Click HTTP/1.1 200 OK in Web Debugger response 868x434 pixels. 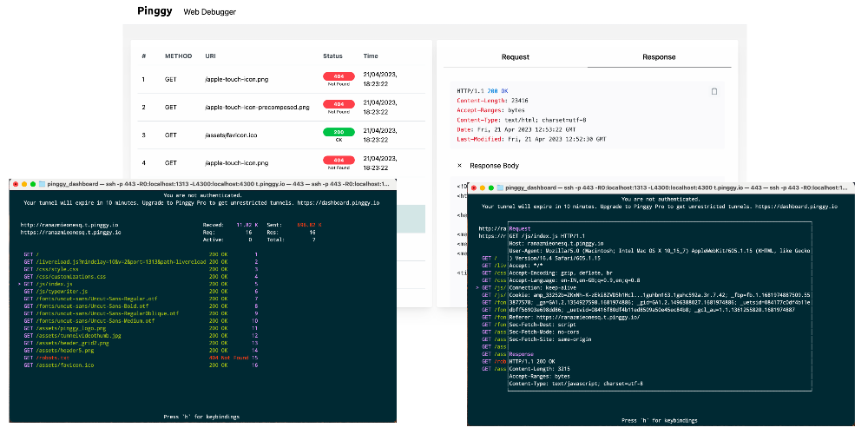481,91
